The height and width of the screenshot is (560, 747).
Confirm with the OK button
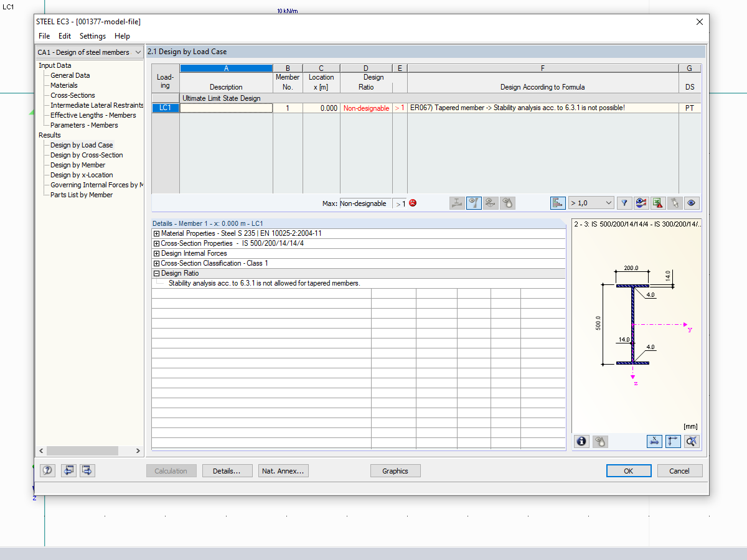click(628, 471)
